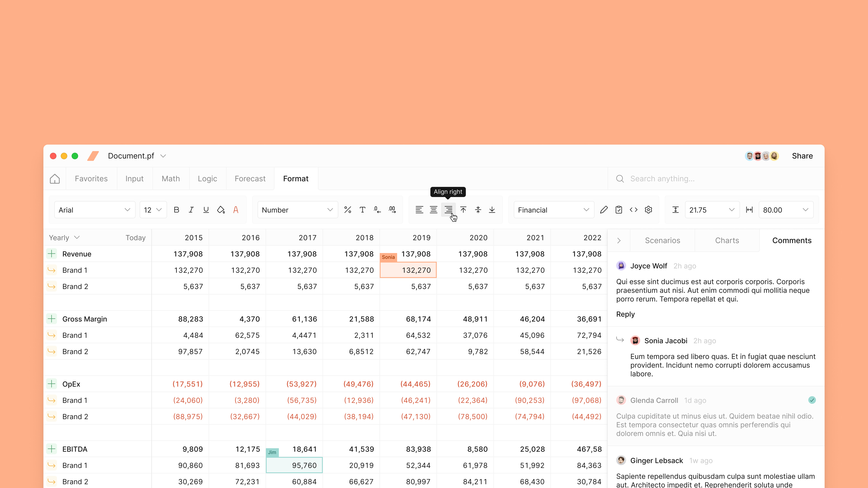Open the Number format dropdown
This screenshot has width=868, height=488.
click(297, 210)
